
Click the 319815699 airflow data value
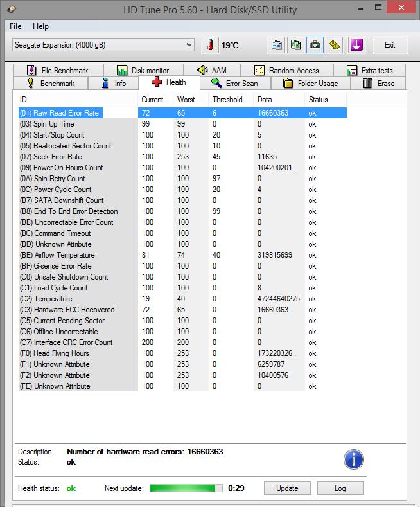click(x=275, y=255)
